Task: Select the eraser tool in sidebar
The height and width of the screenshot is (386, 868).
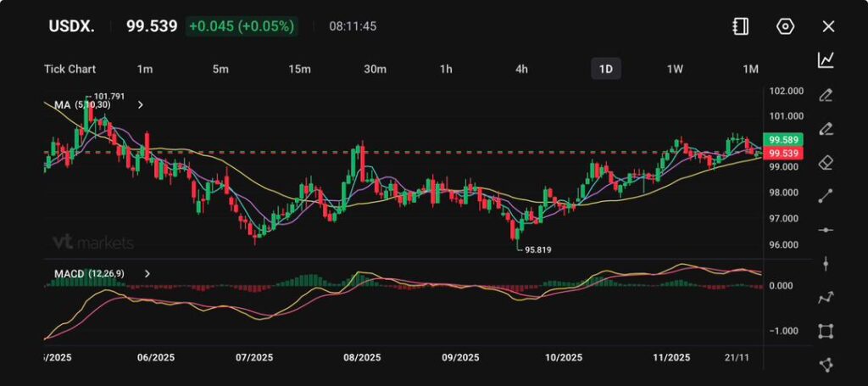Action: click(x=826, y=162)
